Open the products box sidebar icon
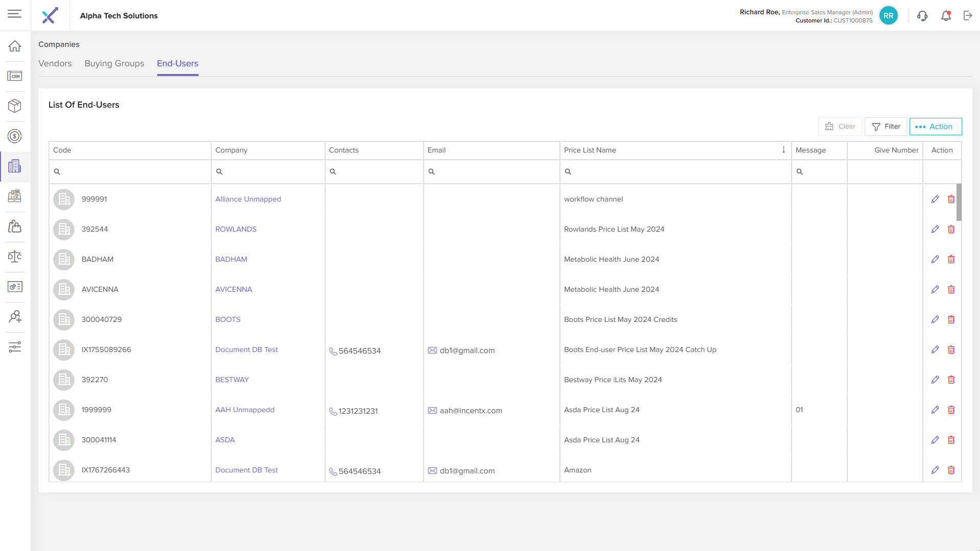 point(15,106)
